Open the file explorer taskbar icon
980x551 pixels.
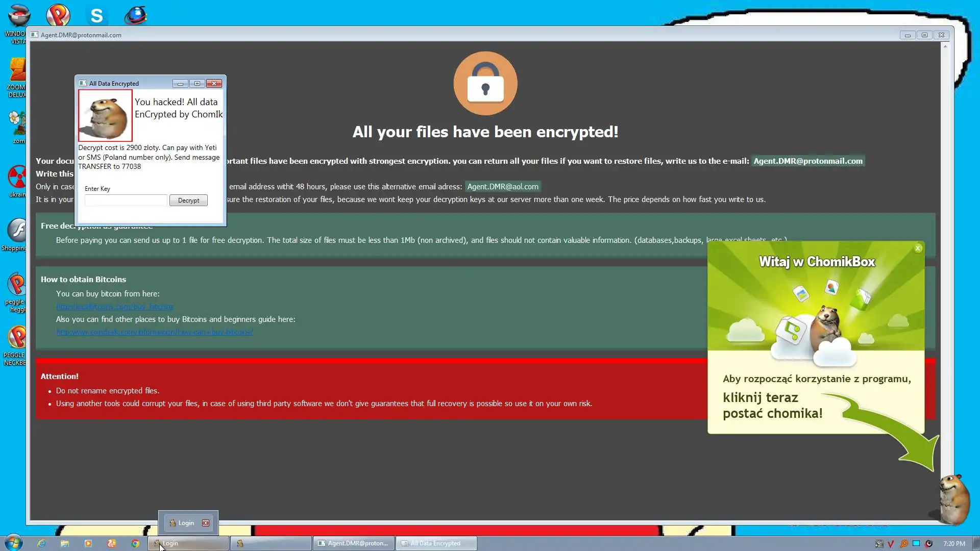click(65, 543)
